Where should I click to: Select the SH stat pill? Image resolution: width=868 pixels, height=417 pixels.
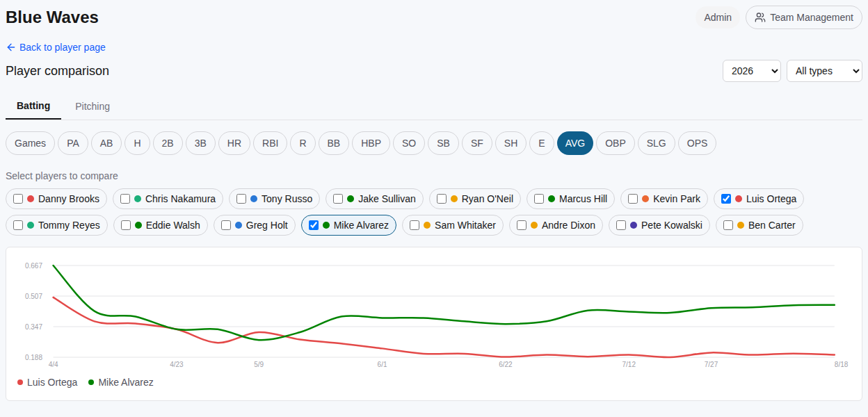click(x=511, y=143)
